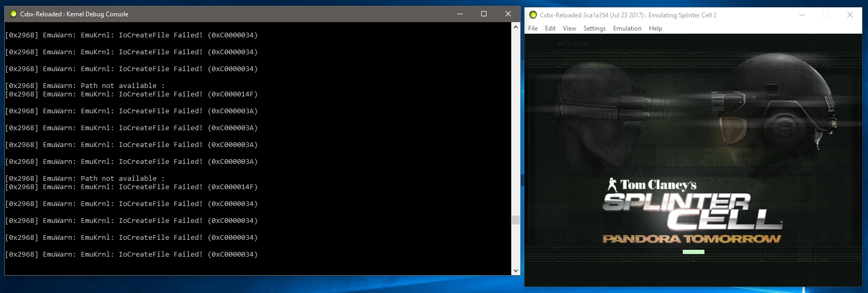This screenshot has width=868, height=293.
Task: Open the View menu
Action: [x=569, y=28]
